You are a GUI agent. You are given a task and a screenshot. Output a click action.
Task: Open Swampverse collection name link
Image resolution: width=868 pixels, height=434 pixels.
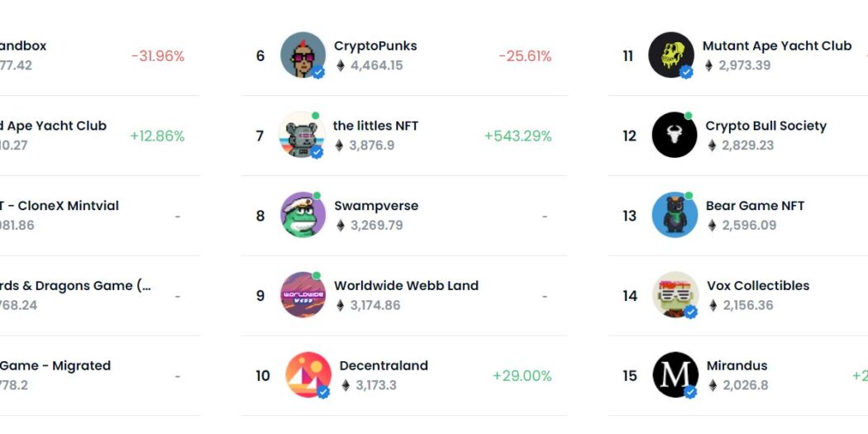(x=376, y=206)
